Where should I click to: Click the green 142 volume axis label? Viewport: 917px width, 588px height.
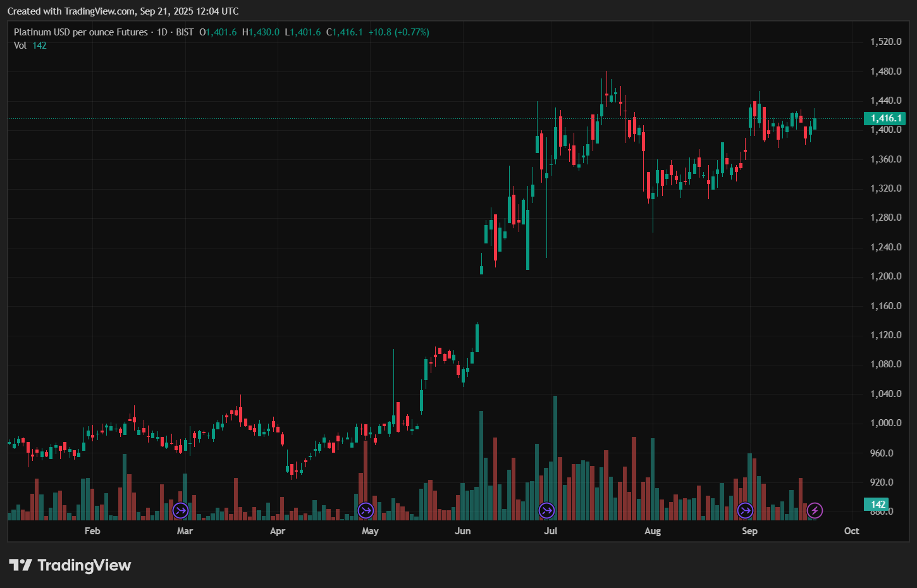click(x=877, y=505)
